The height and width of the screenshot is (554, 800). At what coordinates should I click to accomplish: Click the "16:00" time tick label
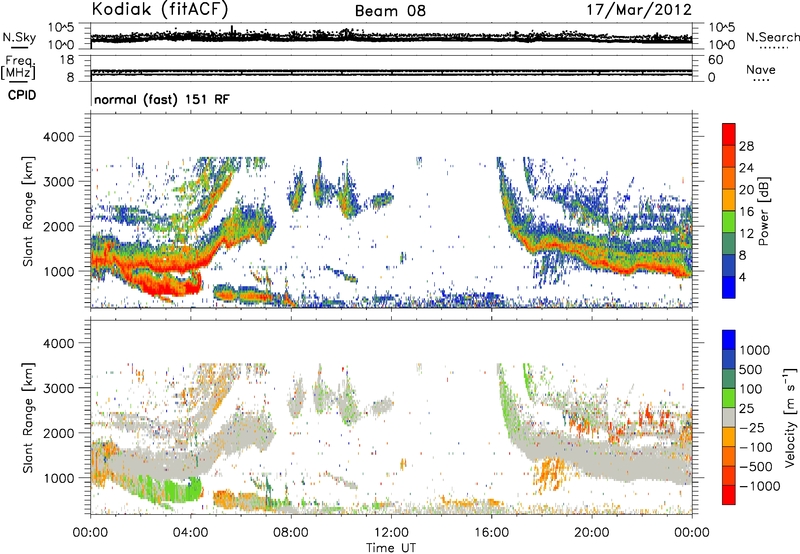(491, 533)
